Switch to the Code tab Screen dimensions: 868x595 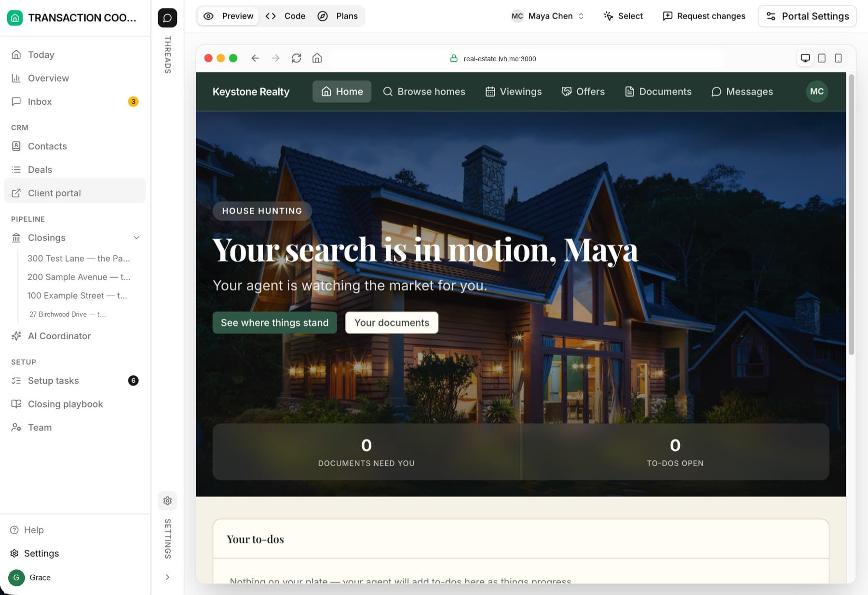285,16
